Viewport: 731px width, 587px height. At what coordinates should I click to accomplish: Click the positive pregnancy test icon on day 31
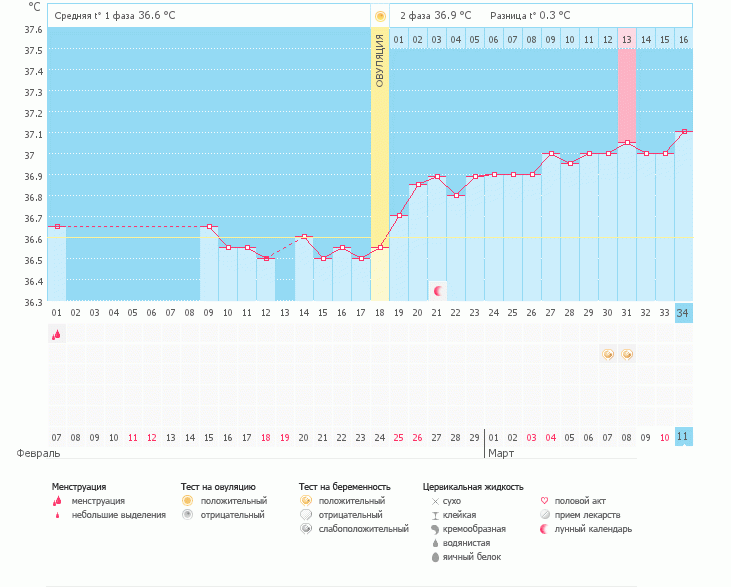(x=627, y=354)
